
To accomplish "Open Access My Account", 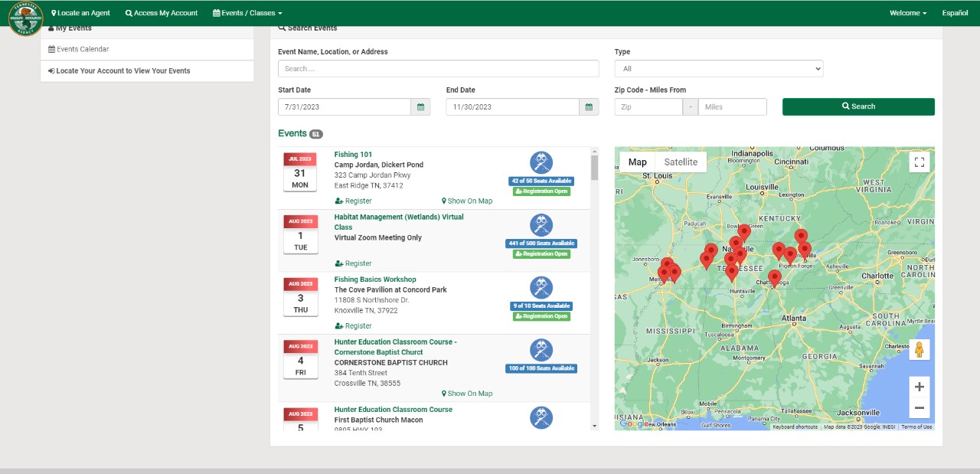I will click(x=162, y=13).
